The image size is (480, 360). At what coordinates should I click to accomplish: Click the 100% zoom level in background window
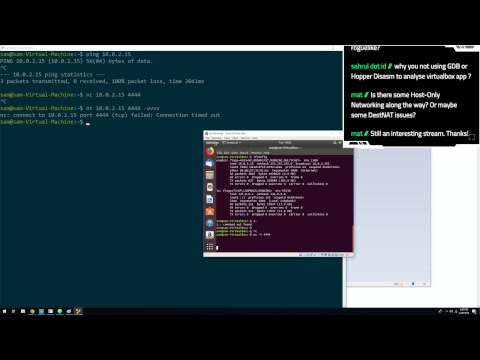[x=396, y=284]
